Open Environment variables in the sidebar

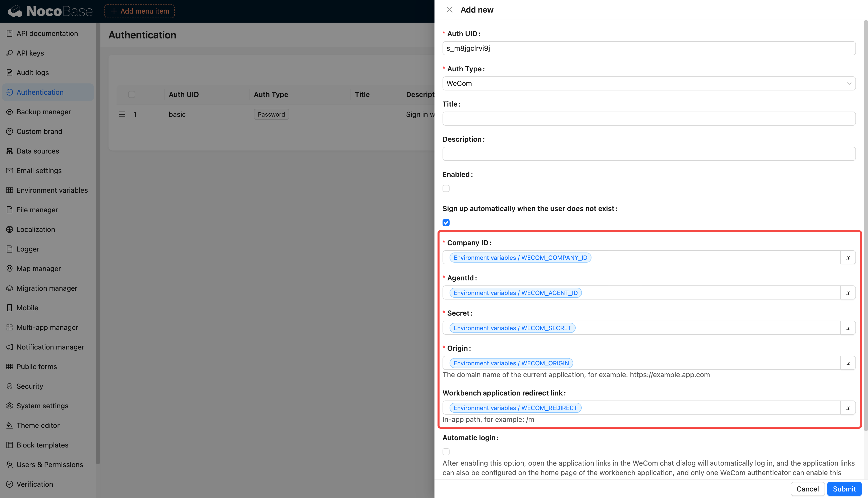(52, 190)
